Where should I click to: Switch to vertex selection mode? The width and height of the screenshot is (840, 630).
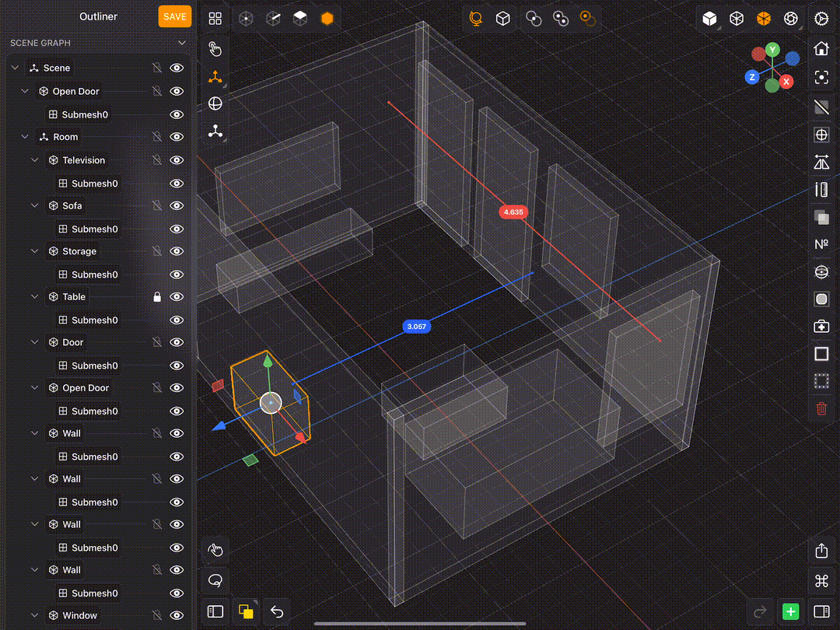(246, 19)
